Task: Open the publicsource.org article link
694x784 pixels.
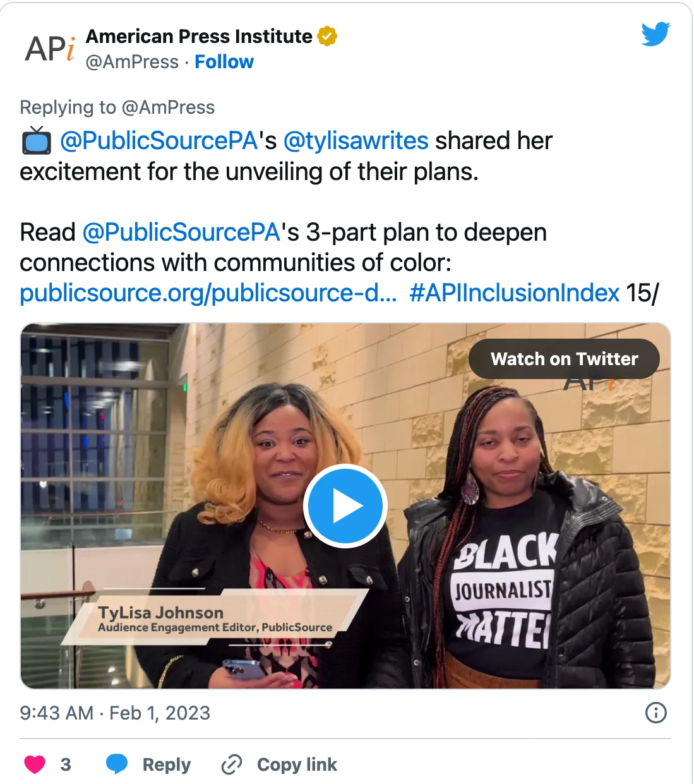Action: tap(208, 293)
